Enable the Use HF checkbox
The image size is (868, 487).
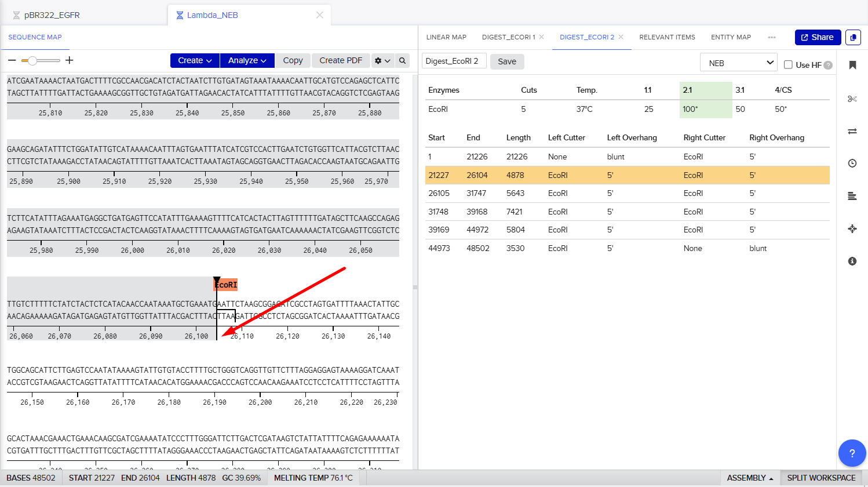[788, 65]
